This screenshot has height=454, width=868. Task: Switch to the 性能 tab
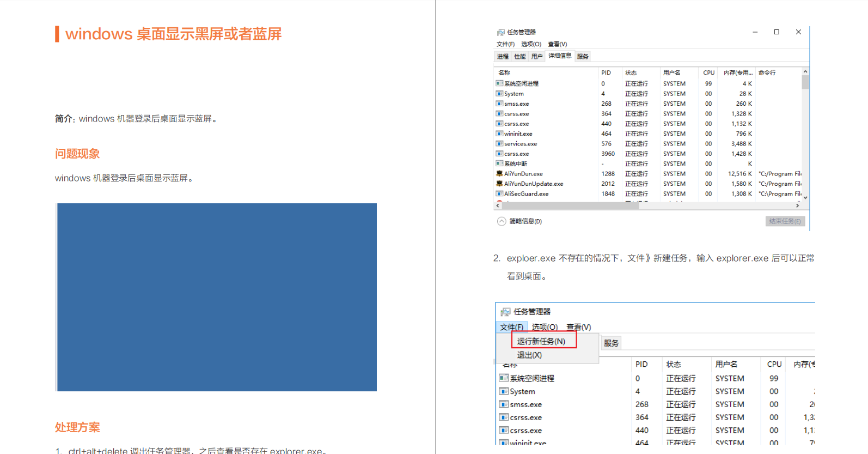click(x=520, y=57)
